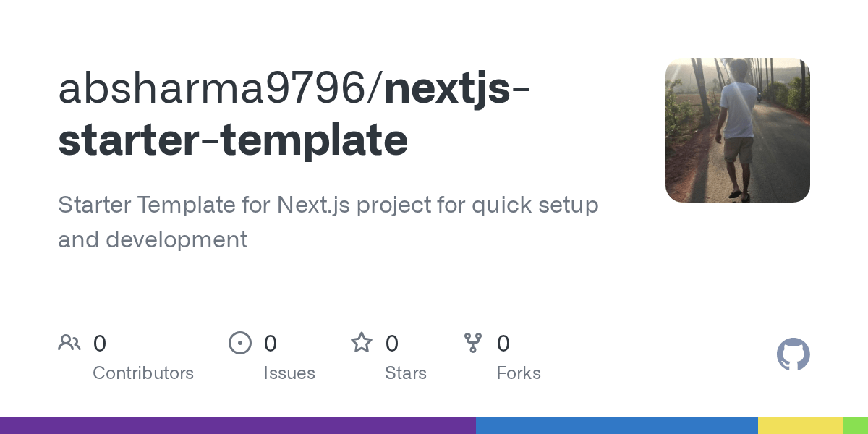Click the stars count number
Viewport: 868px width, 434px height.
(x=392, y=343)
